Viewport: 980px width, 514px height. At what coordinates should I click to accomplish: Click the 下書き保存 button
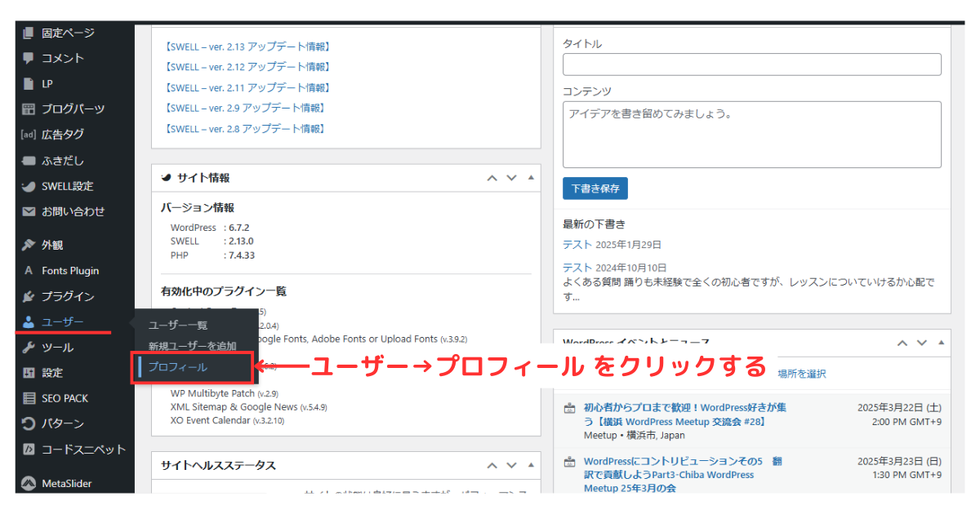tap(595, 188)
